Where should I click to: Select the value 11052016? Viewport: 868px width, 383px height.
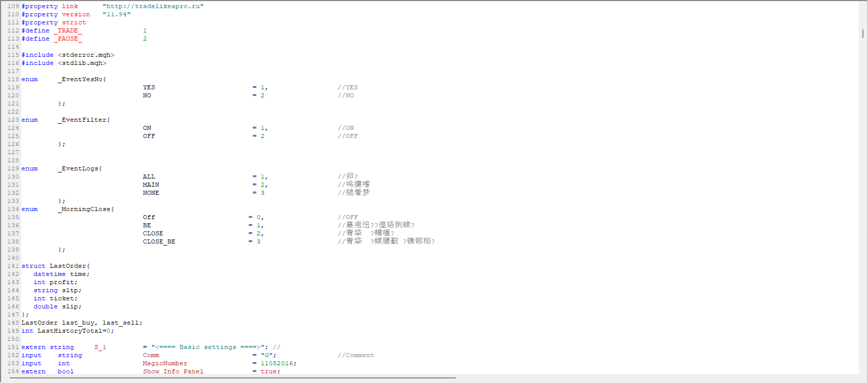tap(277, 363)
